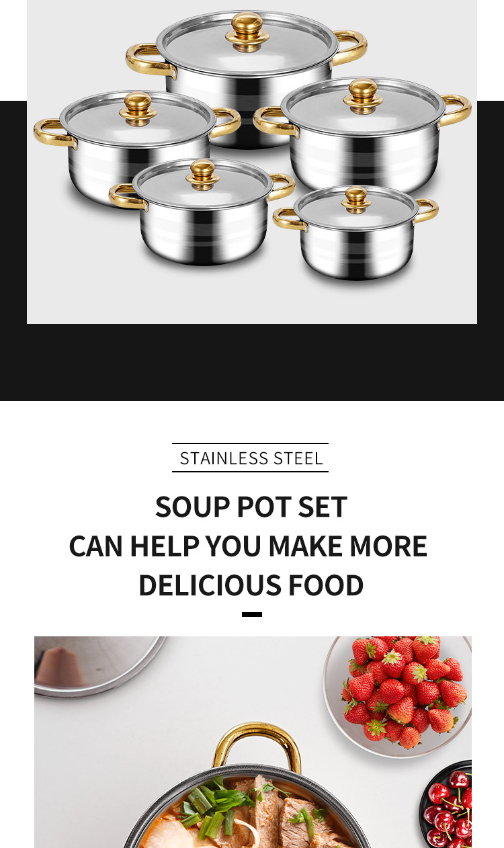This screenshot has height=848, width=504.
Task: Click the smallest pot at lower right
Action: click(356, 232)
